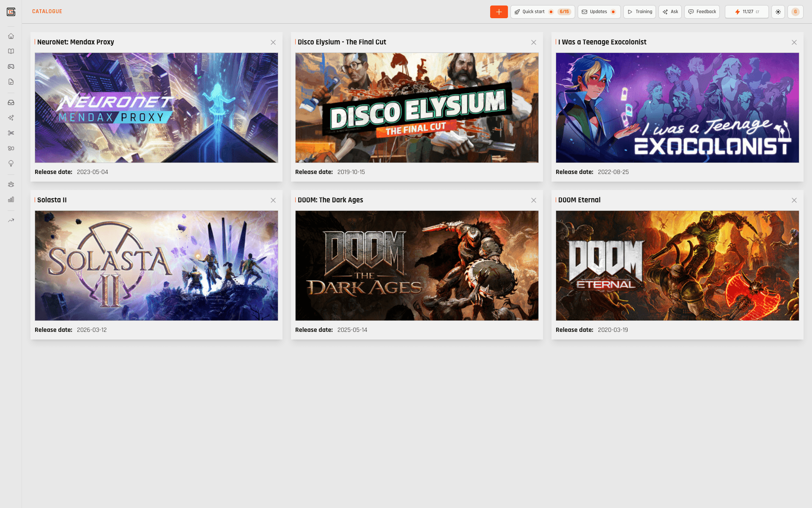Open the DOOM Eternal cover thumbnail
This screenshot has height=508, width=812.
(677, 265)
